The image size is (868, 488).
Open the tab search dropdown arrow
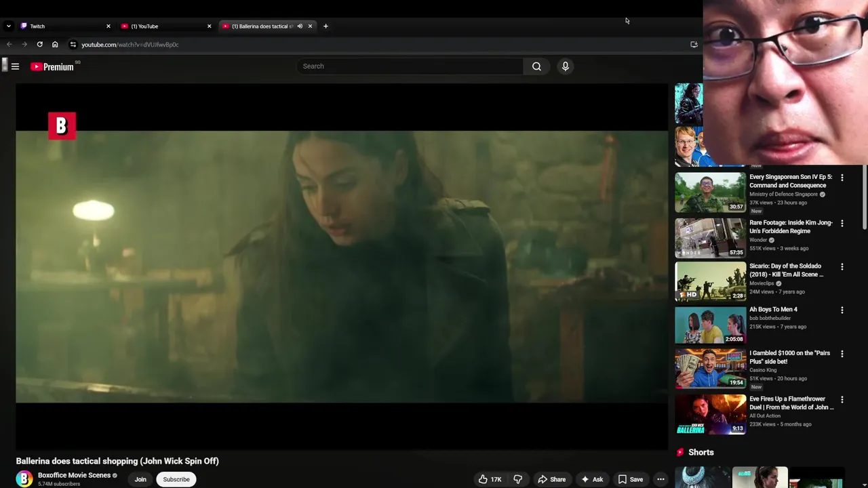click(x=8, y=26)
